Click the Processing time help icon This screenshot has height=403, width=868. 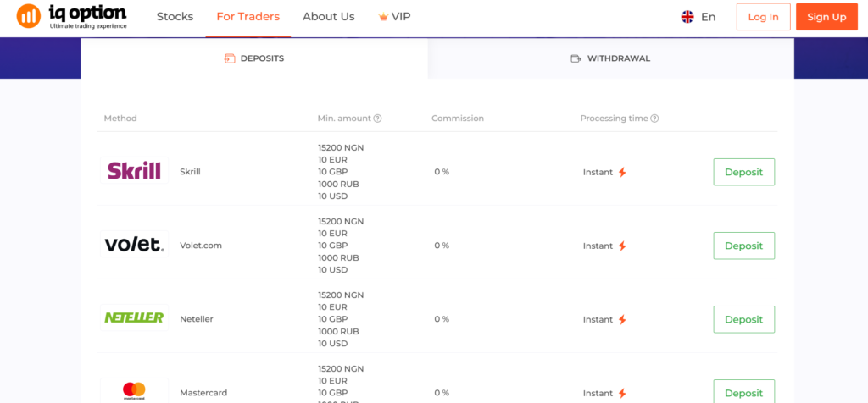(x=654, y=119)
